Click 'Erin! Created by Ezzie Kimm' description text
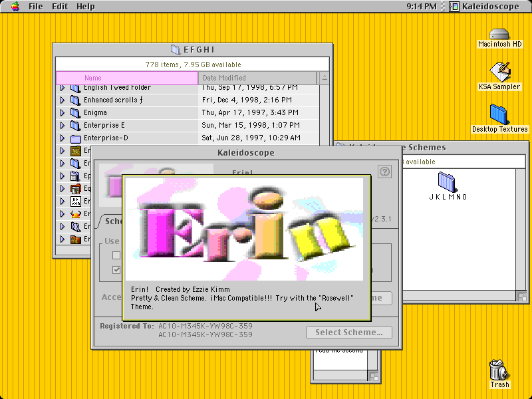Screen dimensions: 532x399 point(180,289)
